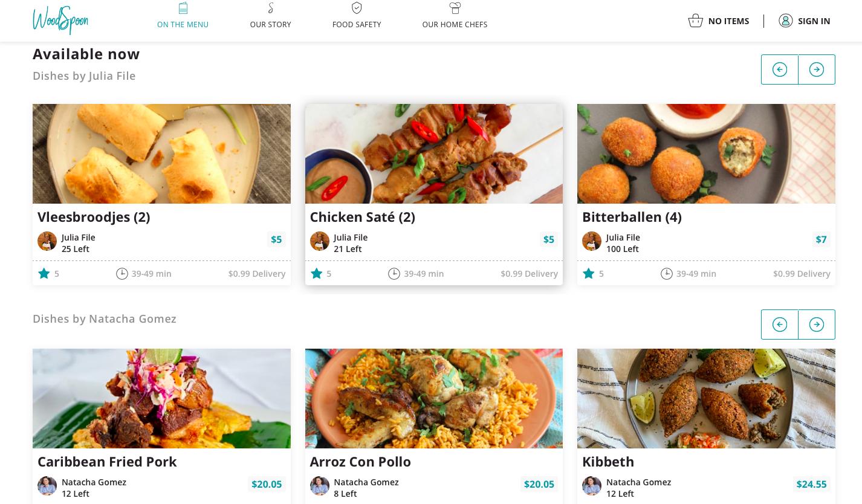
Task: Select the Arroz Con Pollo title
Action: [360, 462]
